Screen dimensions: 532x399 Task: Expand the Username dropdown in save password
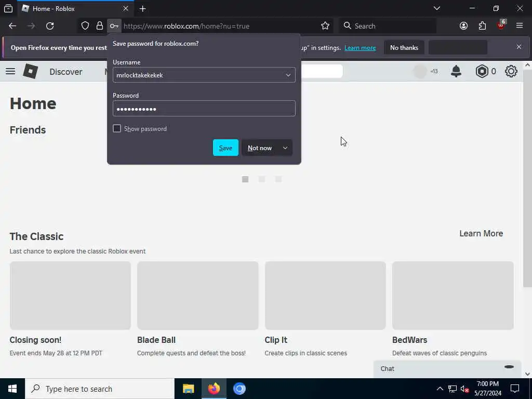point(288,75)
